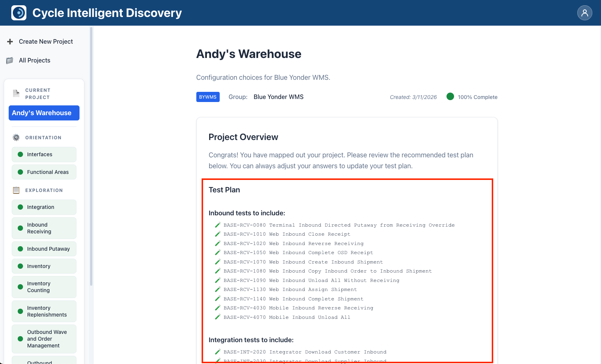
Task: Open the user account avatar menu
Action: click(x=584, y=13)
